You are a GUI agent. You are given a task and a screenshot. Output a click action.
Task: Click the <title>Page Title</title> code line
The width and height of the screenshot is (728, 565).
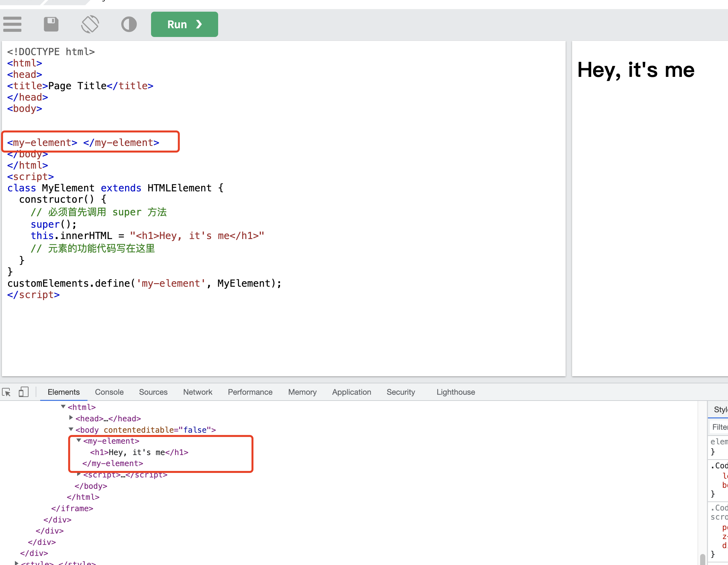[80, 86]
